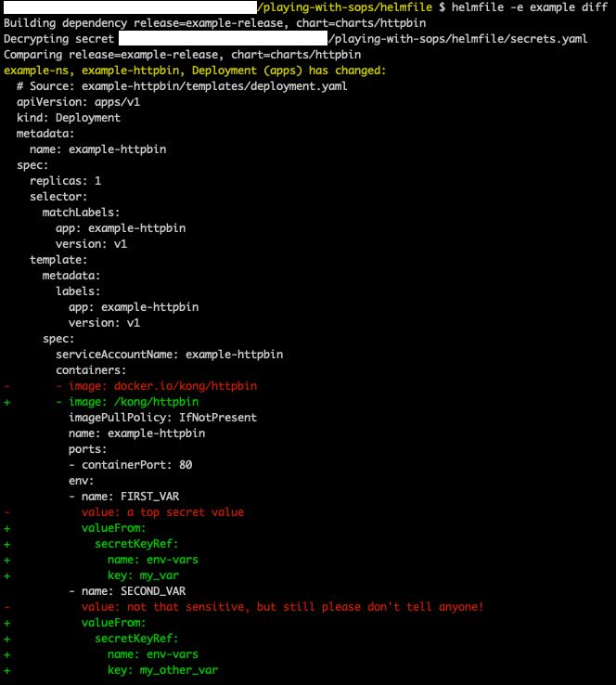616x685 pixels.
Task: Click 'secrets.yaml' in the decrypting path
Action: [548, 39]
